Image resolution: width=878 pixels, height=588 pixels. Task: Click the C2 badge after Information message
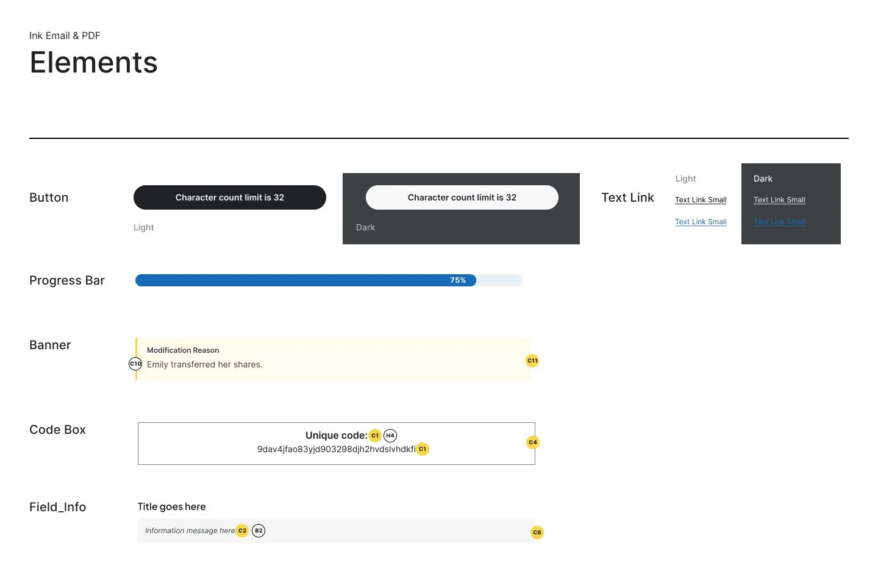[242, 531]
